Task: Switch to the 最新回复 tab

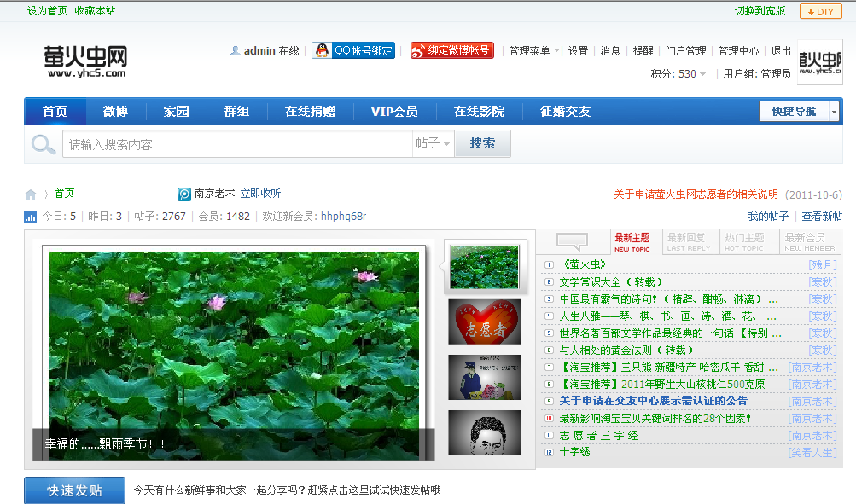Action: 689,241
